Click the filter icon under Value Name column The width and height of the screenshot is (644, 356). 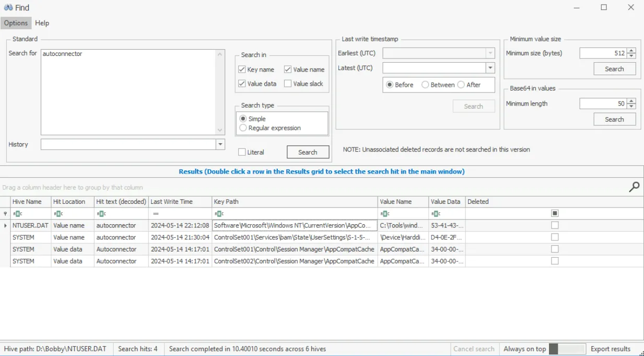pyautogui.click(x=385, y=214)
